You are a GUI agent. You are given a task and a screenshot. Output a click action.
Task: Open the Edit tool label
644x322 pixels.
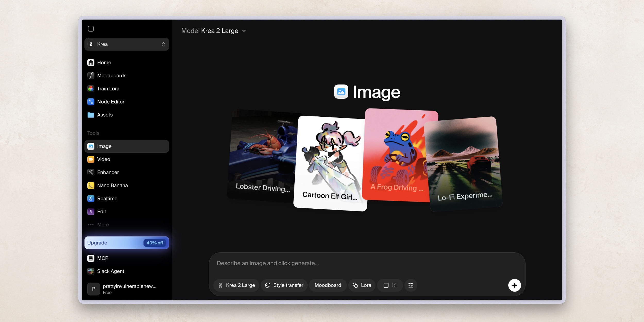[x=101, y=212]
